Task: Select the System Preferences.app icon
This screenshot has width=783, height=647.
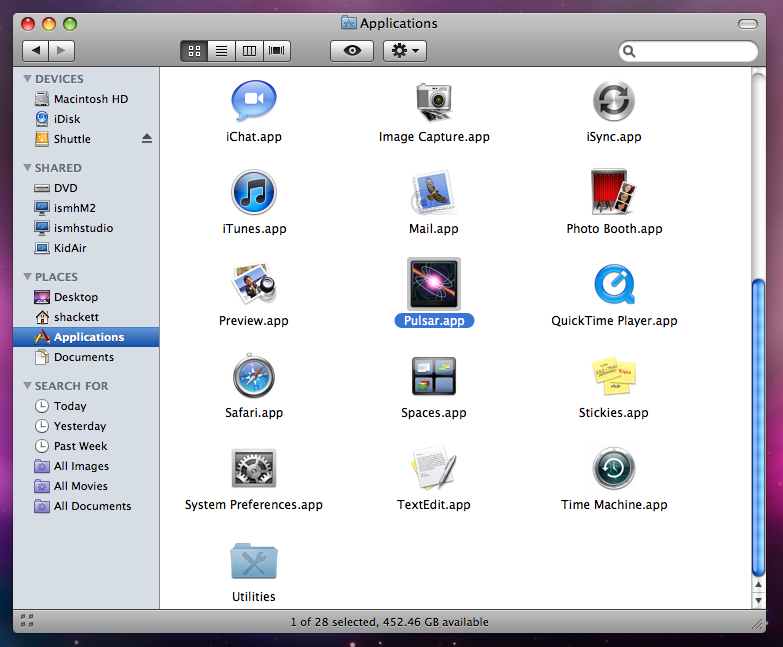Action: point(254,468)
